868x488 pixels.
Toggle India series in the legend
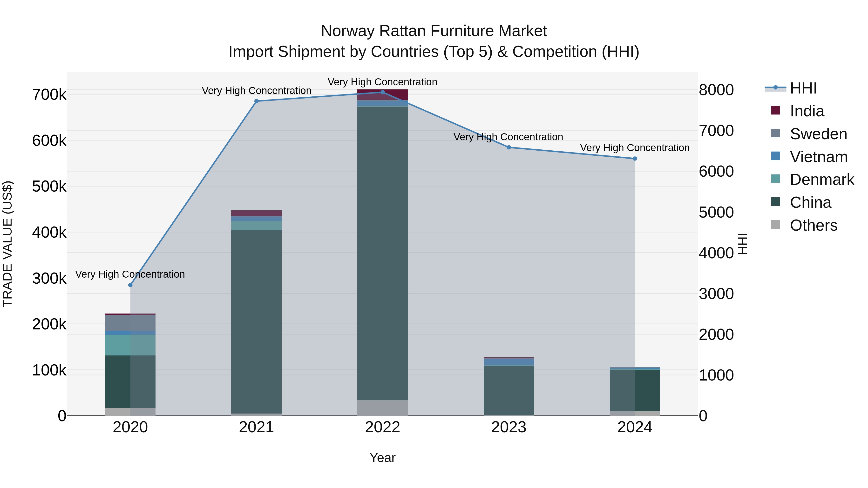[x=797, y=111]
